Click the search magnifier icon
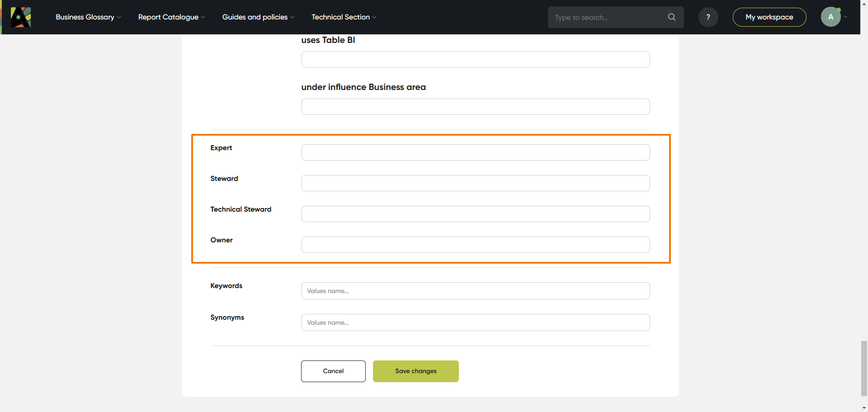Viewport: 868px width, 412px height. 672,17
